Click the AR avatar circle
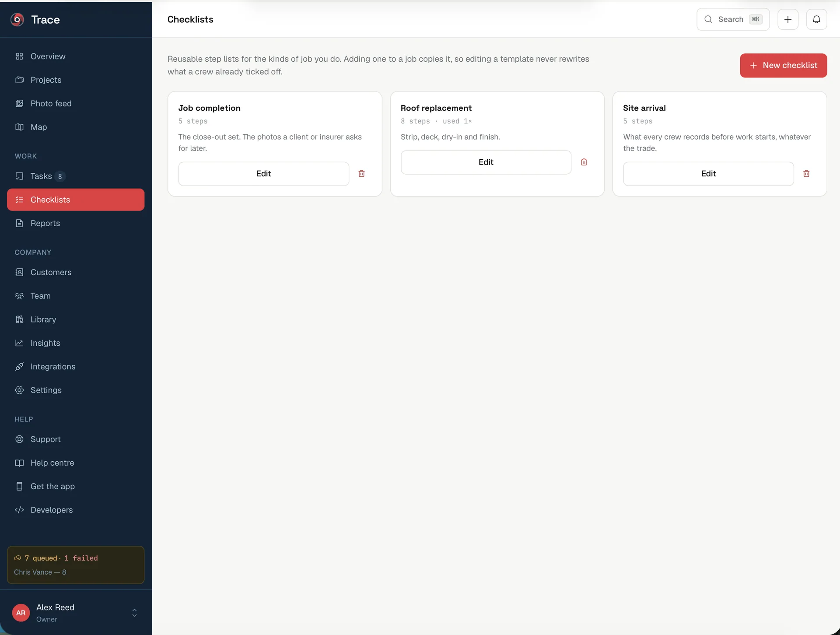 [21, 613]
